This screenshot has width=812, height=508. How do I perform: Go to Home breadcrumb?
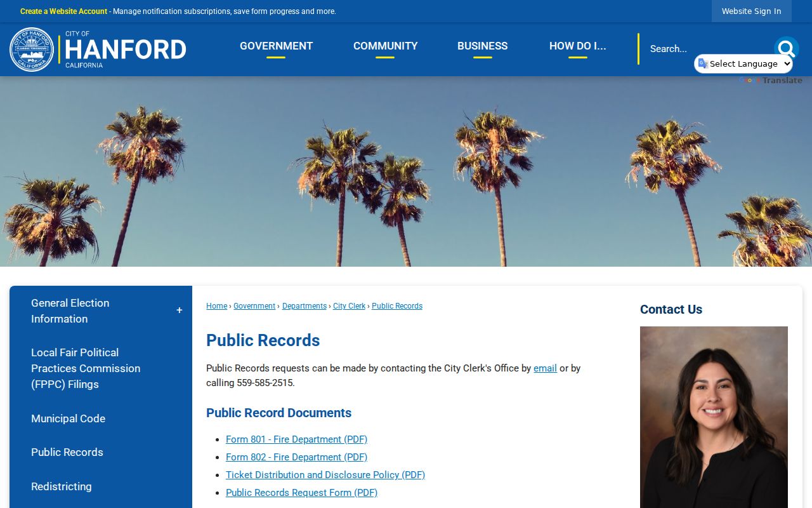tap(216, 306)
